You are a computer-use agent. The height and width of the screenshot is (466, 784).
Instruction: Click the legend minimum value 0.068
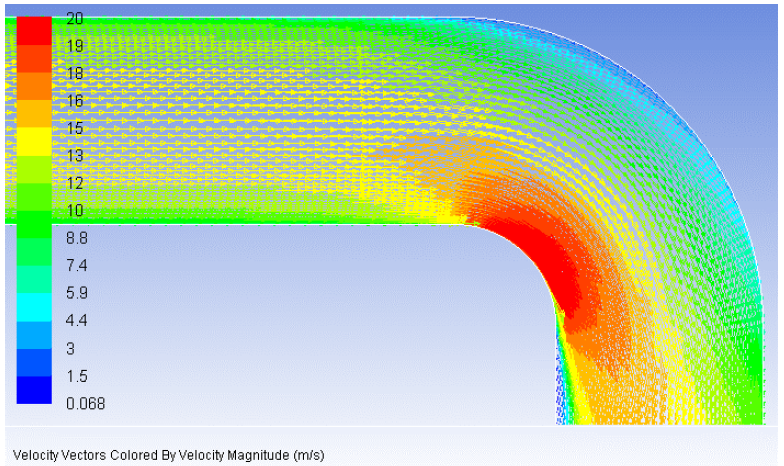coord(86,404)
